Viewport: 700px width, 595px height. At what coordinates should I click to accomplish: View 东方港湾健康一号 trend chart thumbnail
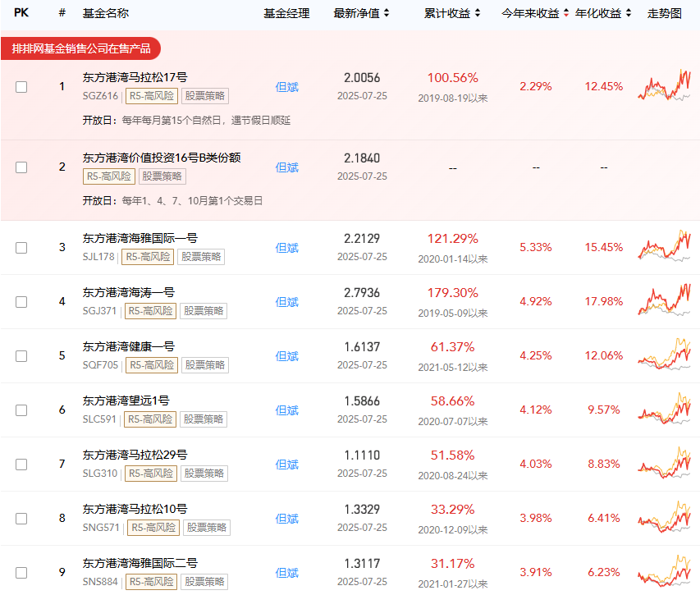pyautogui.click(x=664, y=355)
